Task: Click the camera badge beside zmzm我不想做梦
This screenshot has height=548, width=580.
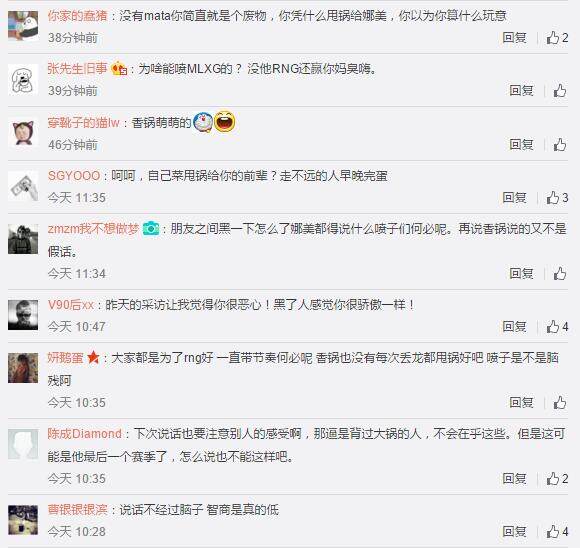Action: pos(151,228)
